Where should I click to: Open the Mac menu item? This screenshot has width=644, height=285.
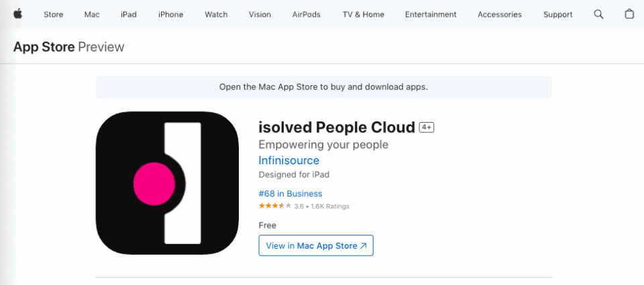[x=92, y=14]
